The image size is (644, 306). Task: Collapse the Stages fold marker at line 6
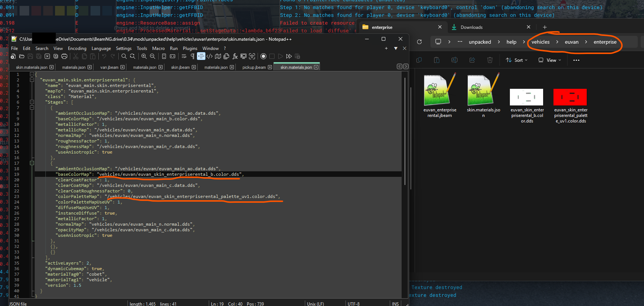[x=32, y=102]
